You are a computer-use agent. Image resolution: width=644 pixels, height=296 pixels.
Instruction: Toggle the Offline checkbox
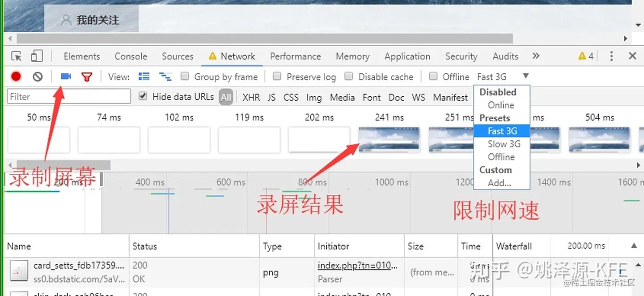tap(433, 76)
